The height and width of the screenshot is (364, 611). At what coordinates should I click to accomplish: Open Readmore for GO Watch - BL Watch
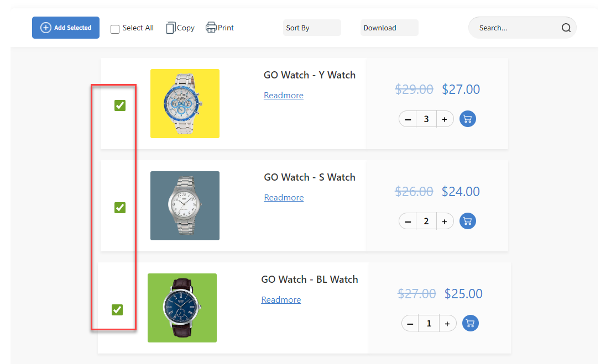(281, 299)
